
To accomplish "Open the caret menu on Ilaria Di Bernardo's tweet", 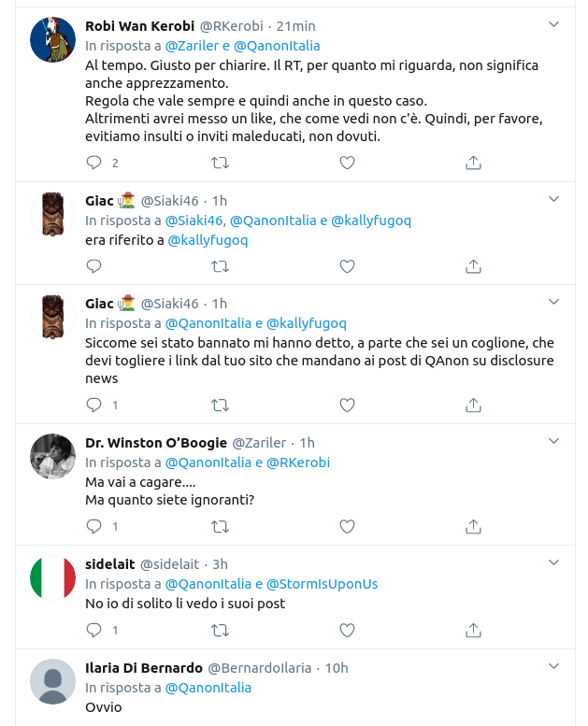I will tap(553, 667).
